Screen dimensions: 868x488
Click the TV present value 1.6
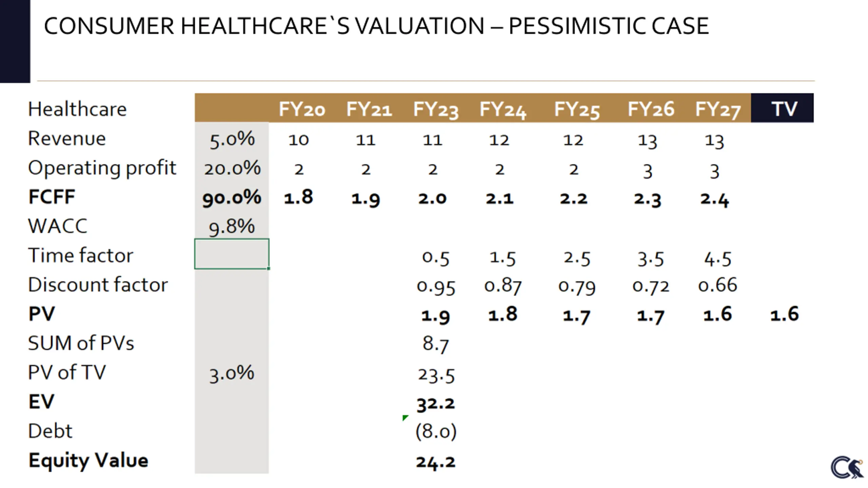784,314
